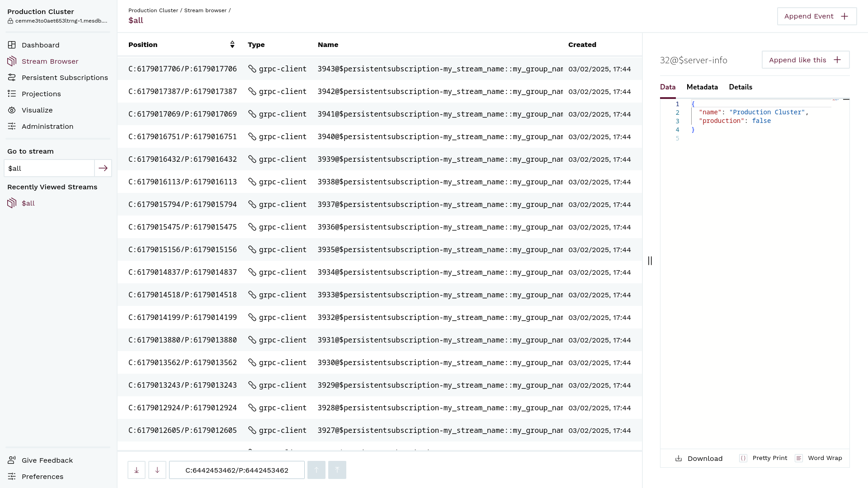The height and width of the screenshot is (488, 868).
Task: Select row C:6179013880/P:6179013880
Action: tap(380, 340)
